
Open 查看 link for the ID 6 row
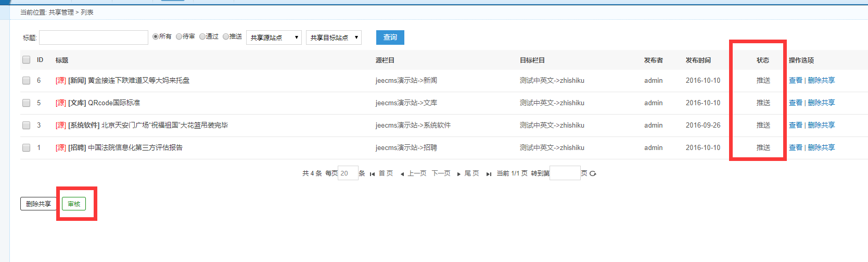click(795, 80)
